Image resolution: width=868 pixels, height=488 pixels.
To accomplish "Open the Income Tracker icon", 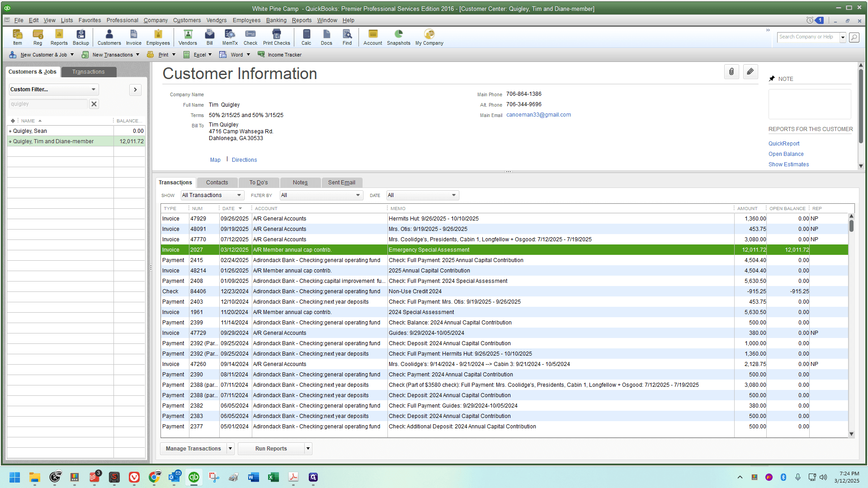I will (279, 55).
